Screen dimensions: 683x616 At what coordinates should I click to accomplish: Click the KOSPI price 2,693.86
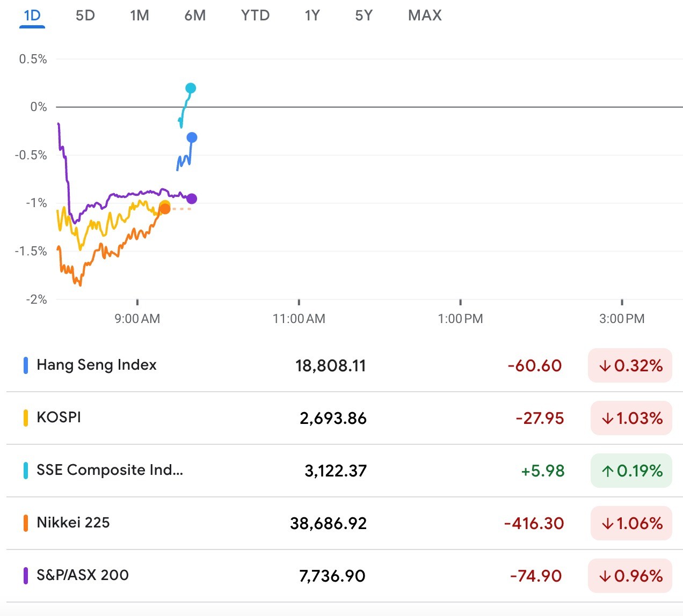333,419
